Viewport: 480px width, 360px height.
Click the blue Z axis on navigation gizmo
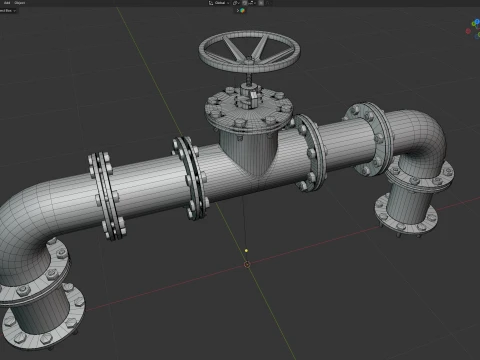[x=477, y=21]
